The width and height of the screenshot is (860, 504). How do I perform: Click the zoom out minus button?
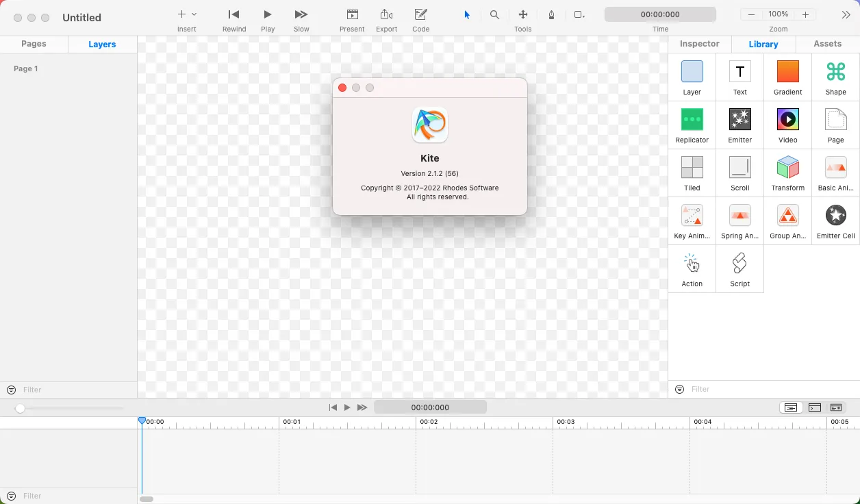coord(752,14)
